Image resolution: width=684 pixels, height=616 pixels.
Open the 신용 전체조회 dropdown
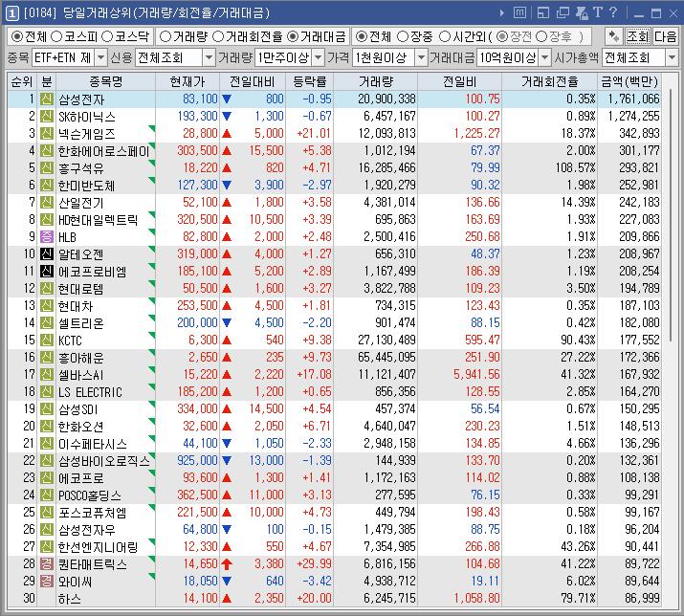(210, 57)
